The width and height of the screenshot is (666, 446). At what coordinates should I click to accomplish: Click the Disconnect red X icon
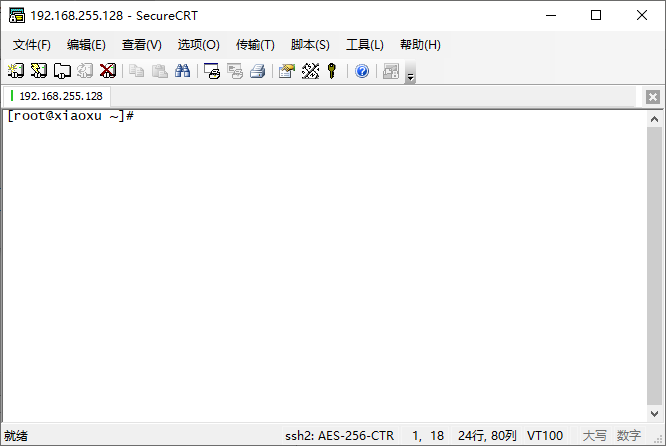[x=107, y=71]
